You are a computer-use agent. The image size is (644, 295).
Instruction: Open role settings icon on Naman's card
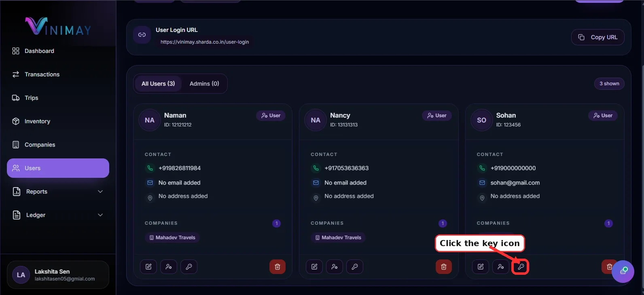coord(169,267)
